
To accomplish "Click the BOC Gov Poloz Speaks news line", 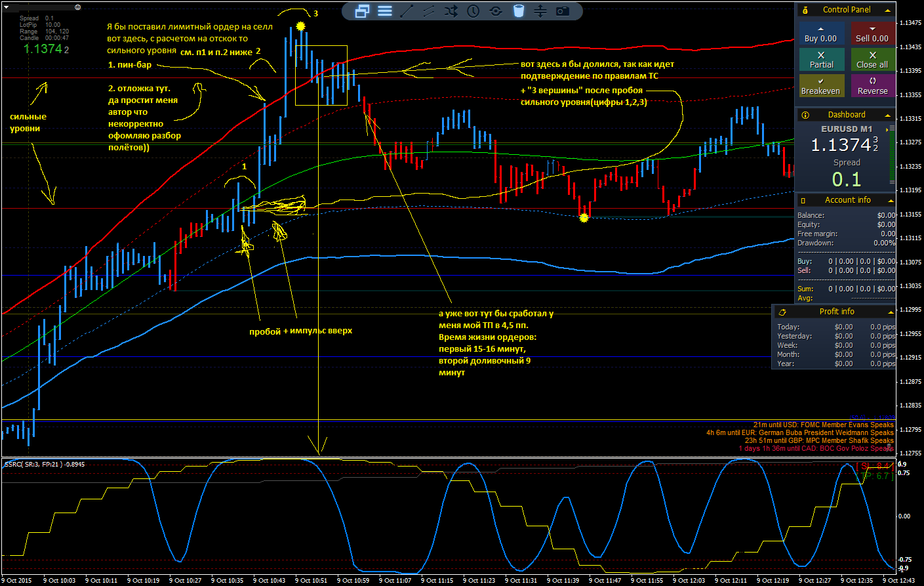I will click(816, 449).
